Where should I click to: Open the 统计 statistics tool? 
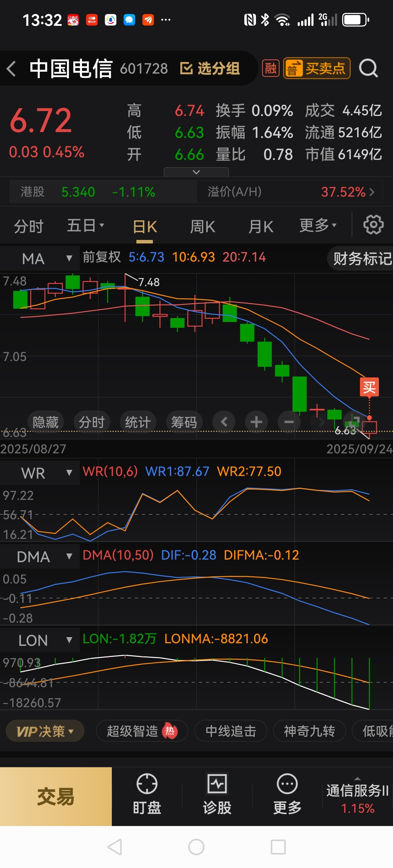(138, 422)
